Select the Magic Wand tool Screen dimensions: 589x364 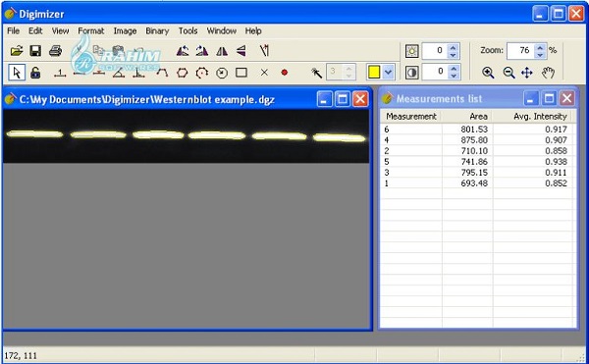[316, 73]
